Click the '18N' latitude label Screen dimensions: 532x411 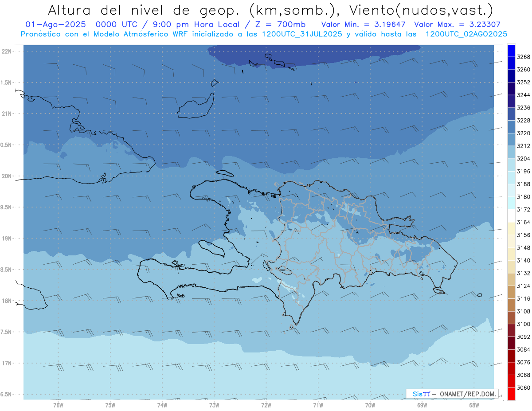[x=6, y=301]
